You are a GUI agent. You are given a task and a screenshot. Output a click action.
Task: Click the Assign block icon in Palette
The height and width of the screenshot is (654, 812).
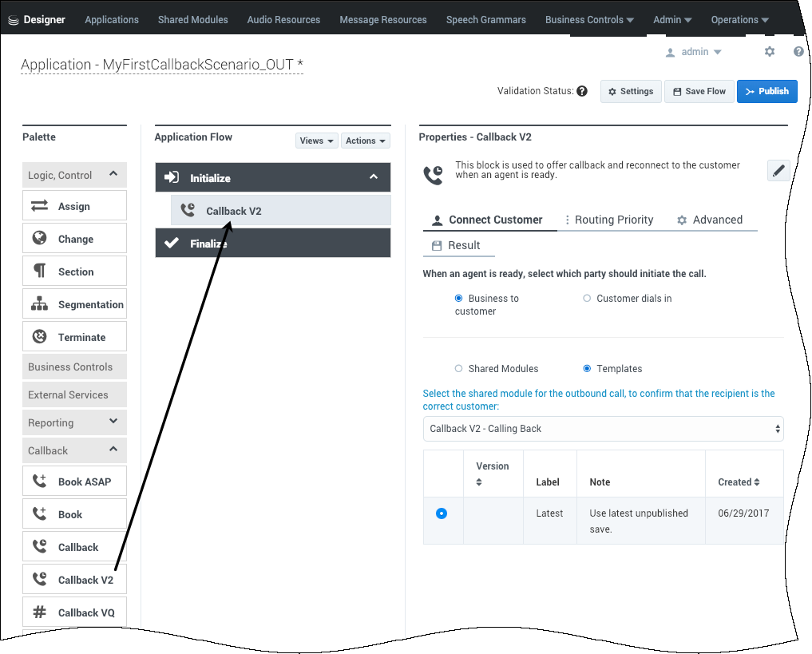(39, 206)
